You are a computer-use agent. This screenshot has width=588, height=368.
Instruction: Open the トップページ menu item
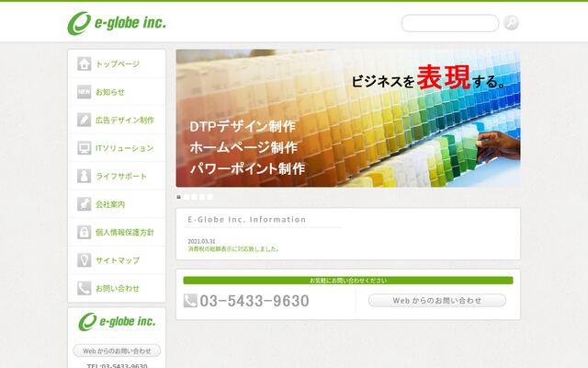[117, 63]
